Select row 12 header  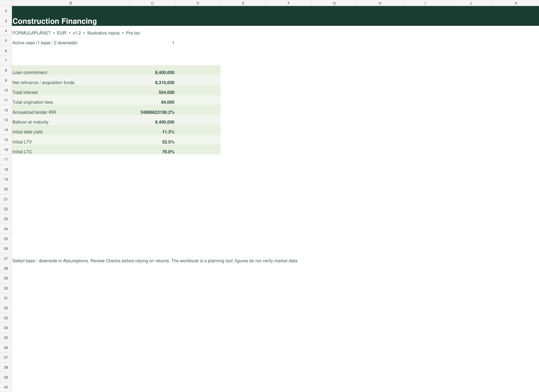(x=6, y=110)
